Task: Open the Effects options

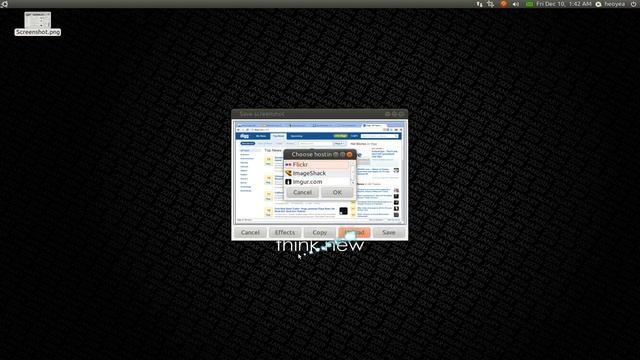Action: pos(285,232)
